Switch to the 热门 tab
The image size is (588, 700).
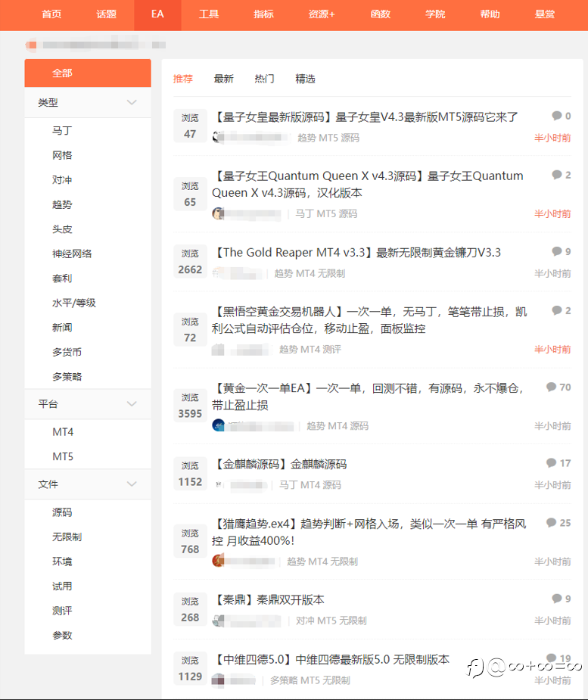(x=264, y=79)
